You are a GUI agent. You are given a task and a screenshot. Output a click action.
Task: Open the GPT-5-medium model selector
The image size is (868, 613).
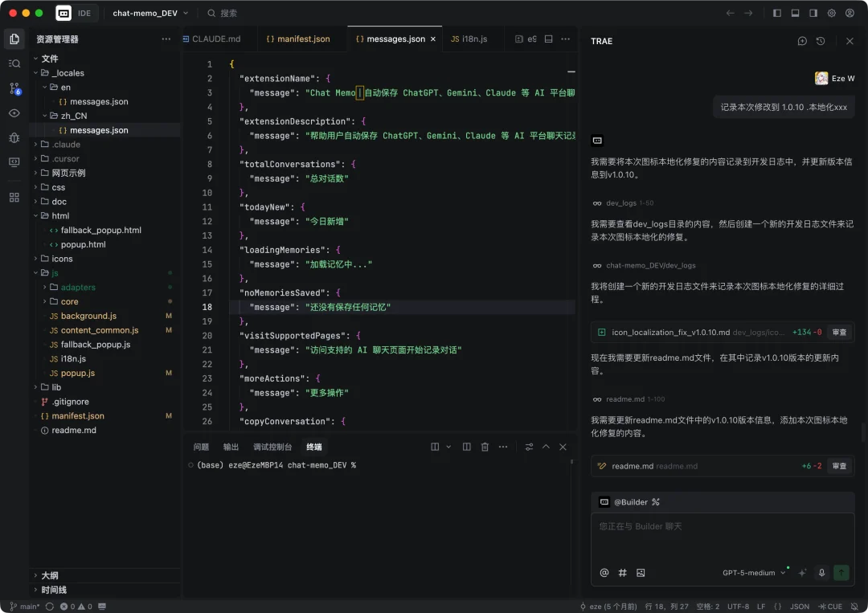748,573
